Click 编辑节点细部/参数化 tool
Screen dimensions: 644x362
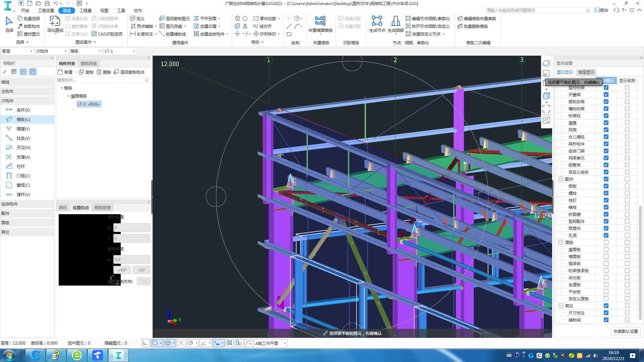point(428,18)
